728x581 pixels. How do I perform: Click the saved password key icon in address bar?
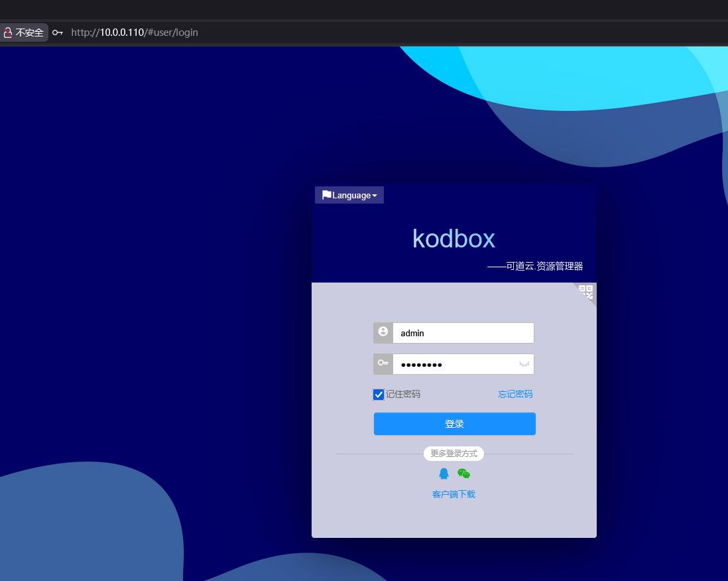[x=58, y=32]
